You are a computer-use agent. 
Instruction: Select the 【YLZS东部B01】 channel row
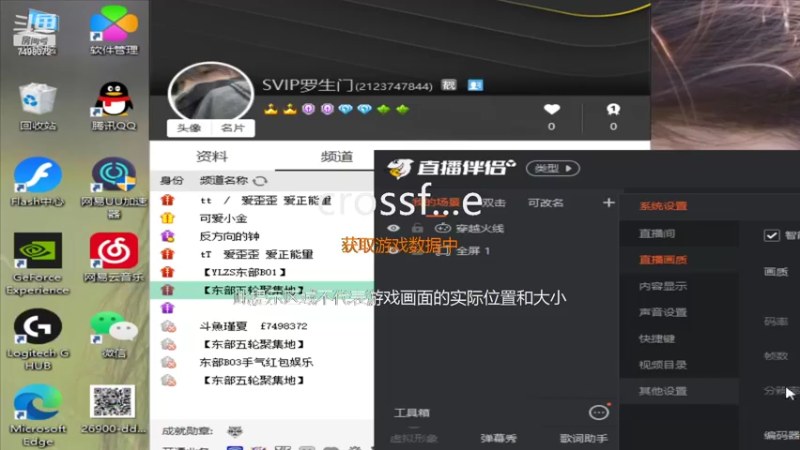(262, 272)
